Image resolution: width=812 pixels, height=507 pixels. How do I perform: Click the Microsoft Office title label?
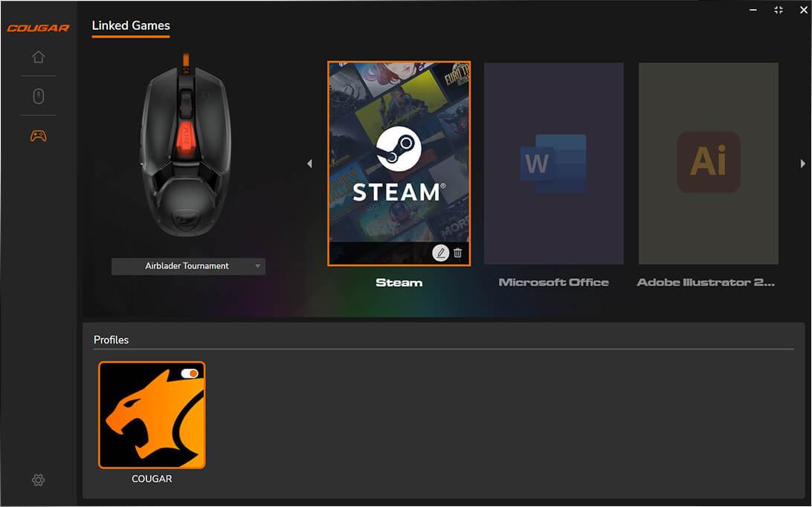[553, 282]
